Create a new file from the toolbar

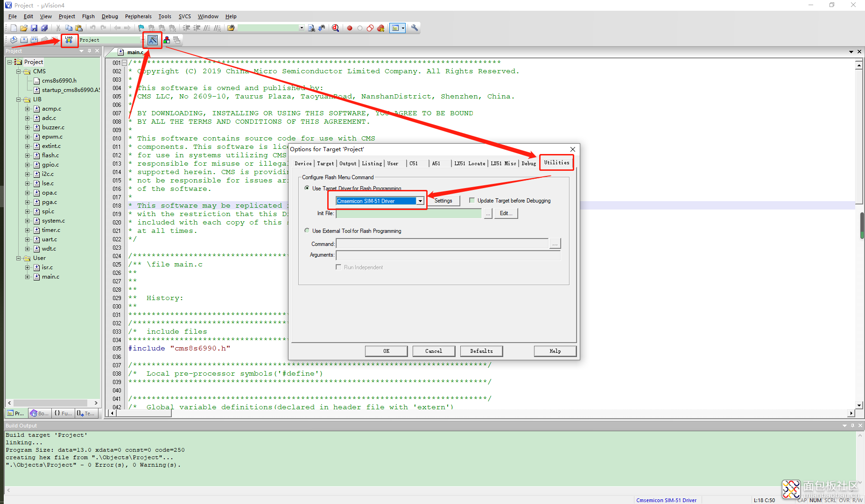[x=14, y=28]
